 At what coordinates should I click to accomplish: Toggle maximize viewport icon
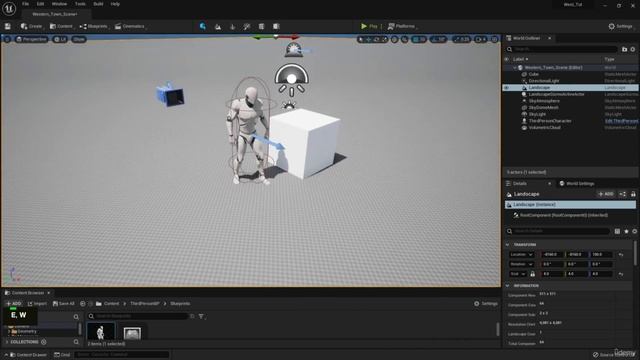click(494, 39)
